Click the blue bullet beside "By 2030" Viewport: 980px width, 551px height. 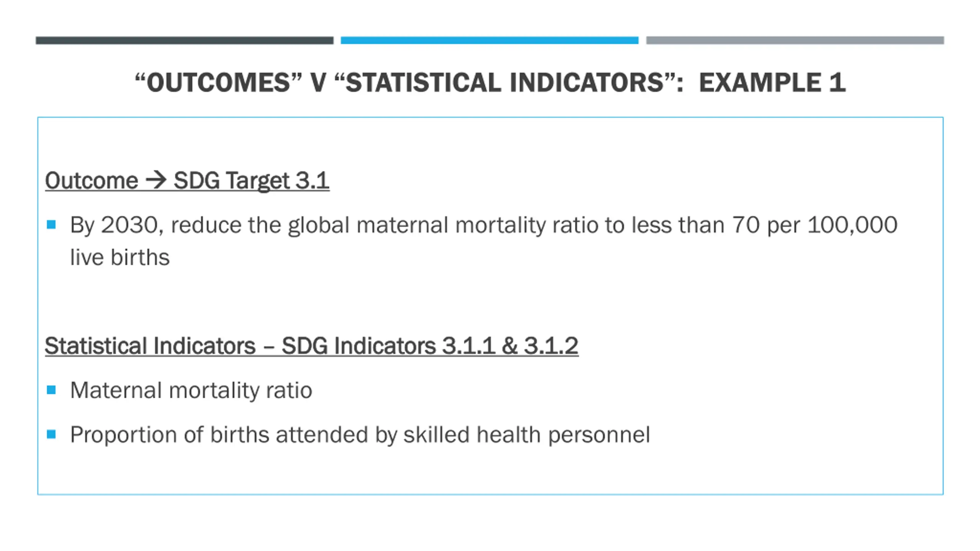(x=51, y=224)
